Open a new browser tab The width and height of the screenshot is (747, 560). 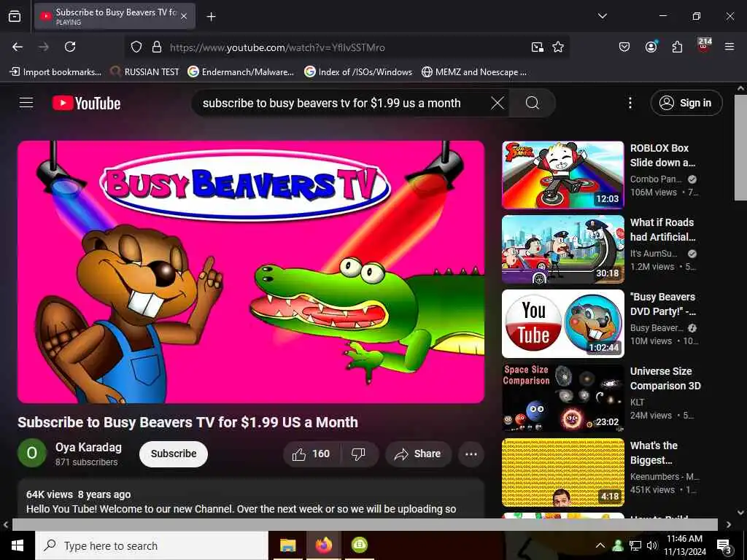pos(211,17)
